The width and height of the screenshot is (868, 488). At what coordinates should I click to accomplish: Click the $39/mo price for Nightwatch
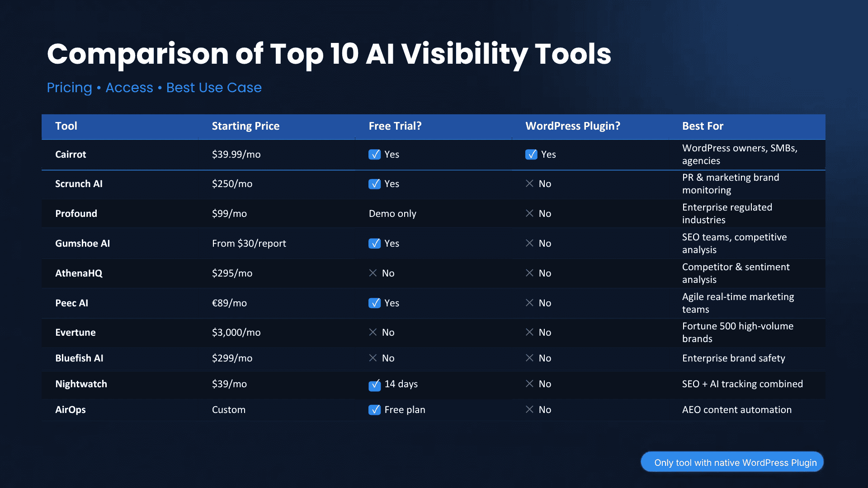(229, 384)
